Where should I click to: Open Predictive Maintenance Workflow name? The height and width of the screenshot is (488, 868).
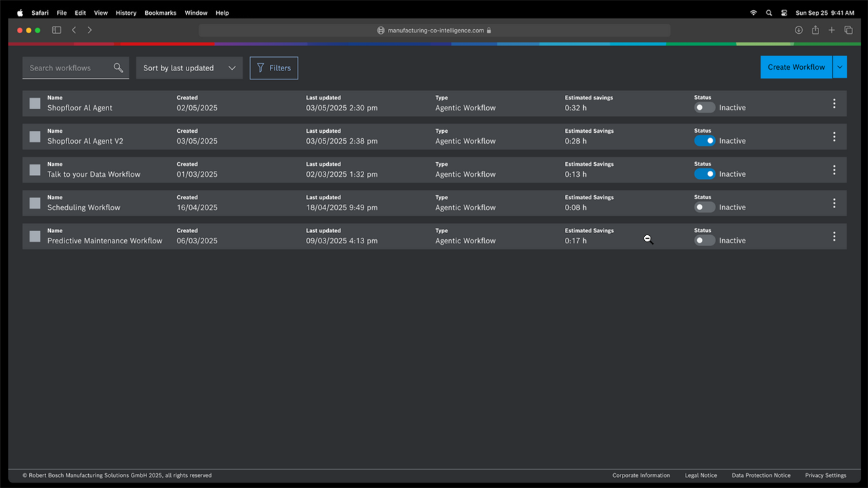click(104, 241)
